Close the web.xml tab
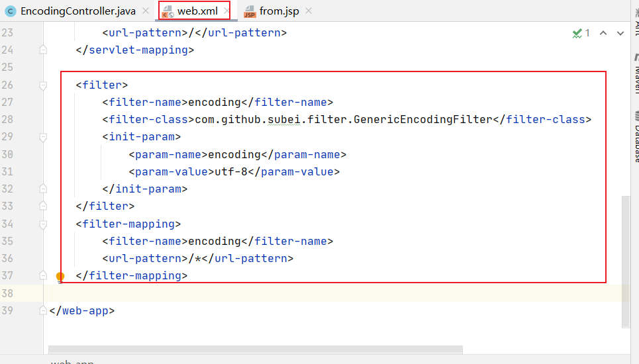The width and height of the screenshot is (639, 364). click(x=226, y=11)
